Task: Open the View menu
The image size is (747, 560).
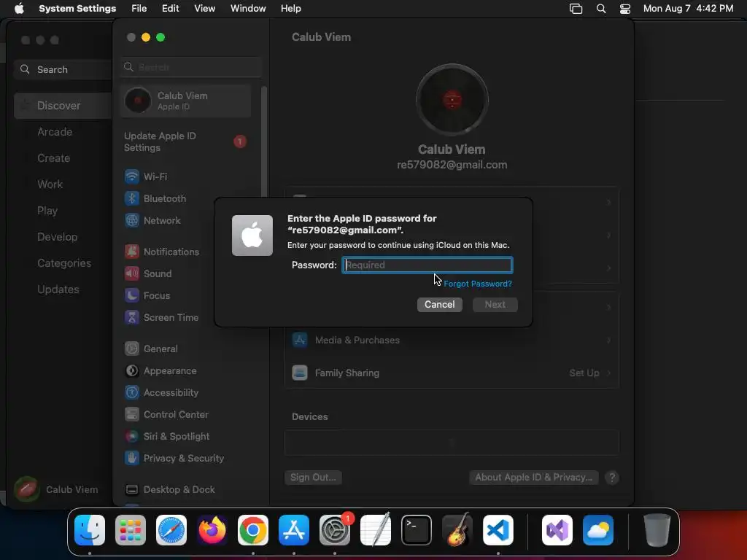Action: [x=204, y=9]
